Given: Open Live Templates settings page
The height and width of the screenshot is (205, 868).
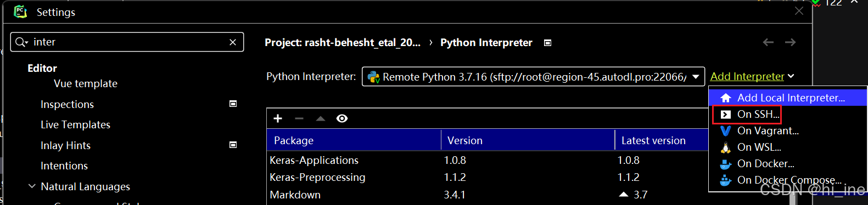Looking at the screenshot, I should (x=75, y=124).
